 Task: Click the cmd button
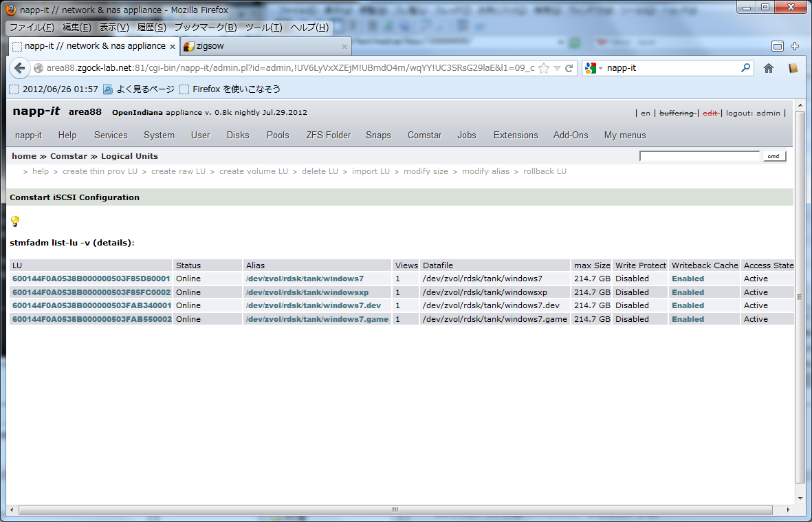[773, 156]
